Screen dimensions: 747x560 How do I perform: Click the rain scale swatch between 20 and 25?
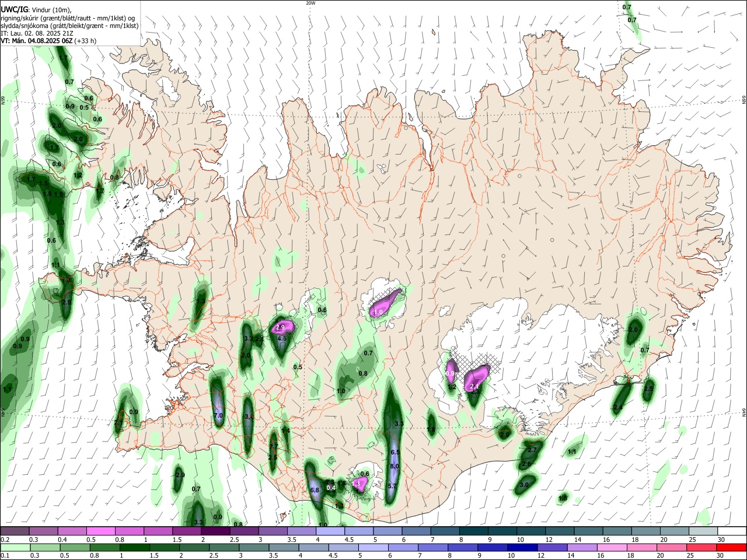(672, 547)
